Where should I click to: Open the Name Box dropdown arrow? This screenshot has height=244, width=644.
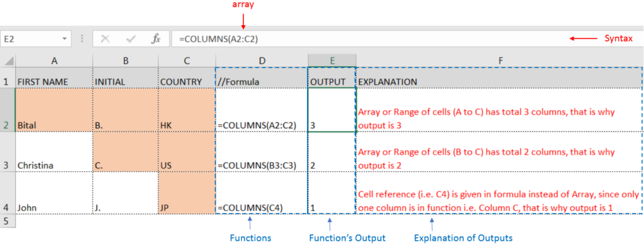click(x=64, y=39)
